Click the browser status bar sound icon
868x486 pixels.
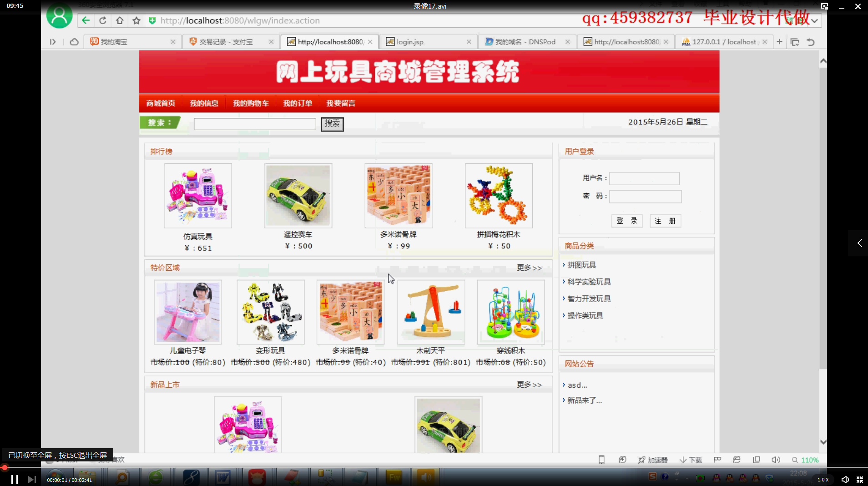click(776, 460)
